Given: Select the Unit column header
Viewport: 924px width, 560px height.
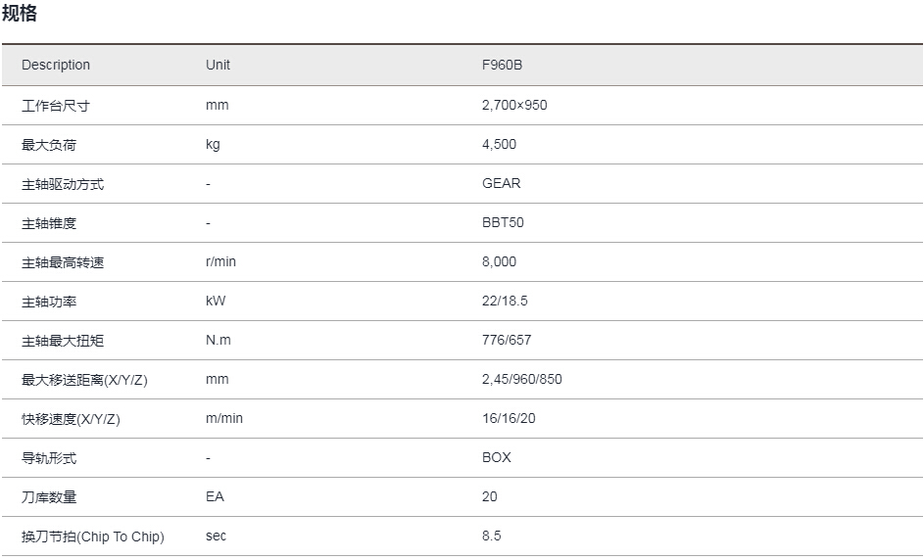Looking at the screenshot, I should 219,65.
